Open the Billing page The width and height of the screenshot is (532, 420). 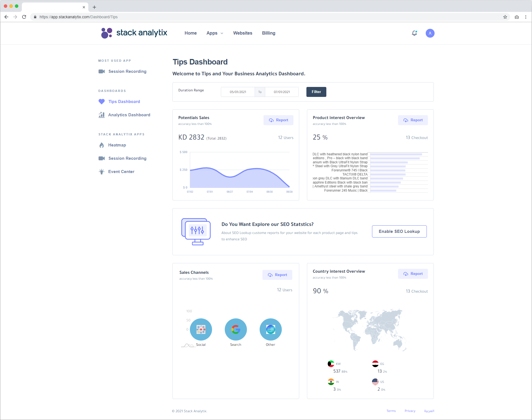click(x=268, y=33)
